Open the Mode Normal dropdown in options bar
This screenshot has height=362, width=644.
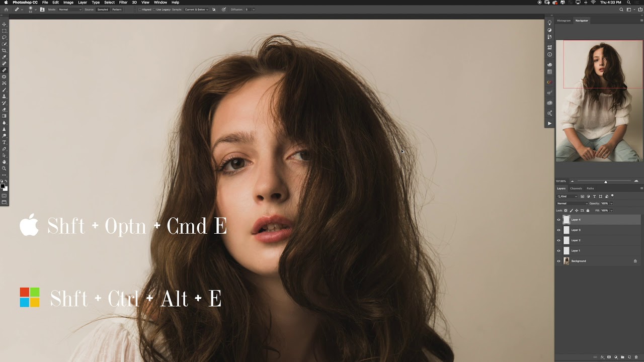(x=69, y=10)
